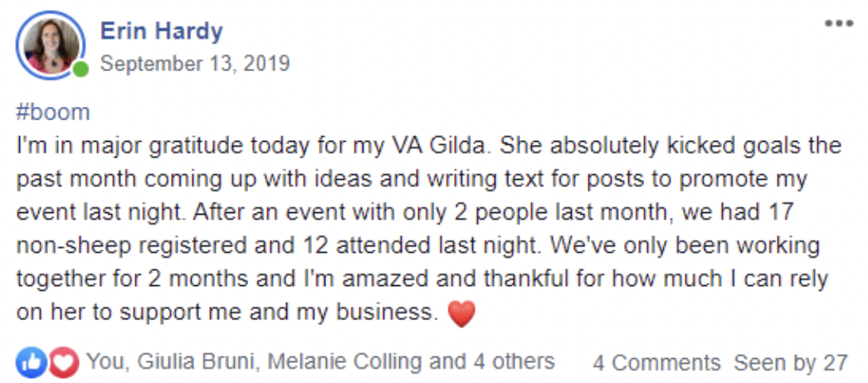Click the blue thumbs-up Like reaction icon
This screenshot has height=383, width=868.
click(32, 362)
